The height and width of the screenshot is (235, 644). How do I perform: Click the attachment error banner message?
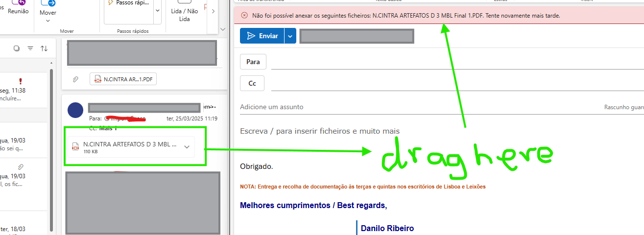(406, 16)
